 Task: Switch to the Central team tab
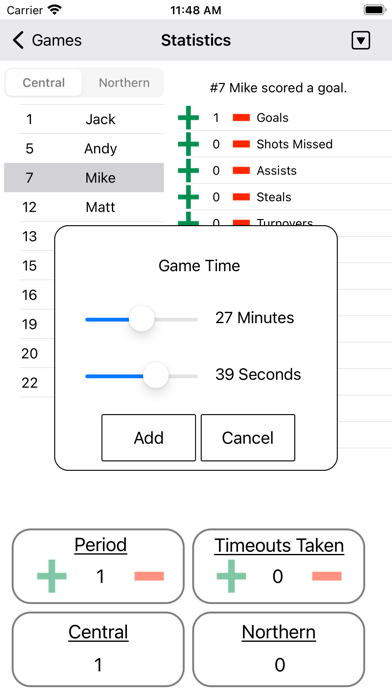pos(44,83)
